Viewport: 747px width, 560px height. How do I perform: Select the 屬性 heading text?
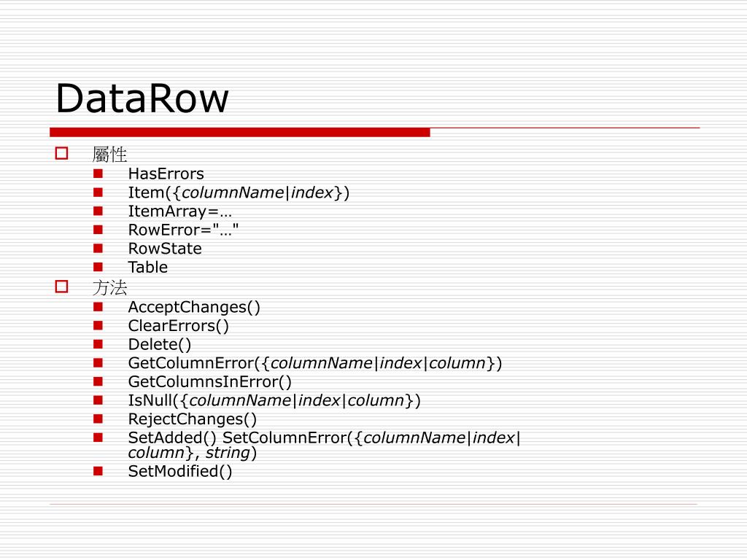109,155
